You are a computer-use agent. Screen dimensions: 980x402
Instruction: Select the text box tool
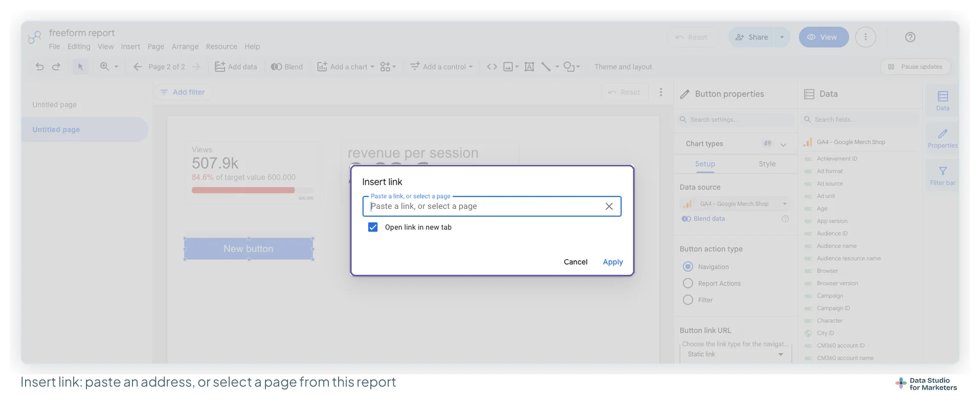pyautogui.click(x=529, y=67)
